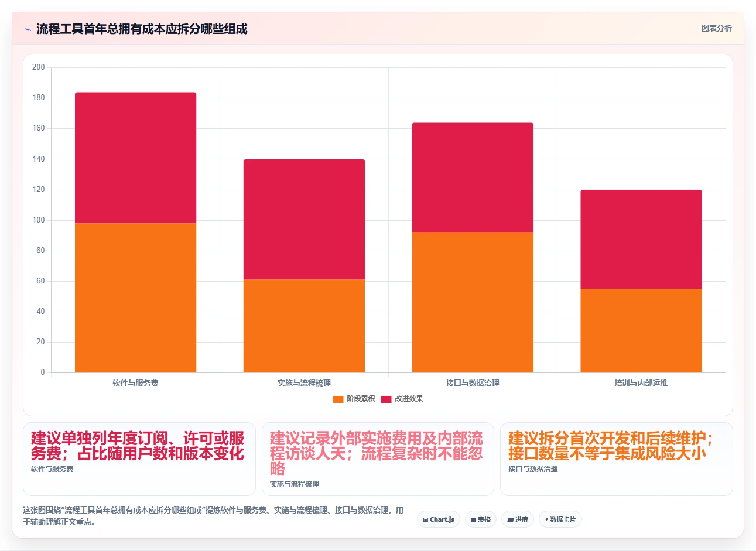Click the Chart.js tag chip
Viewport: 756px width, 551px height.
coord(439,519)
